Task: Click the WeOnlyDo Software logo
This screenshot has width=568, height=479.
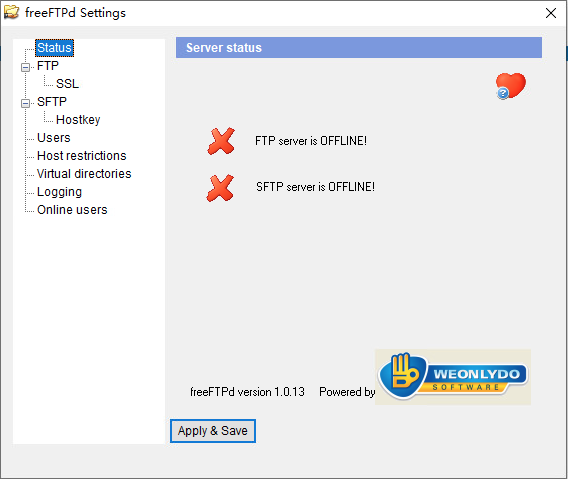Action: (x=453, y=377)
